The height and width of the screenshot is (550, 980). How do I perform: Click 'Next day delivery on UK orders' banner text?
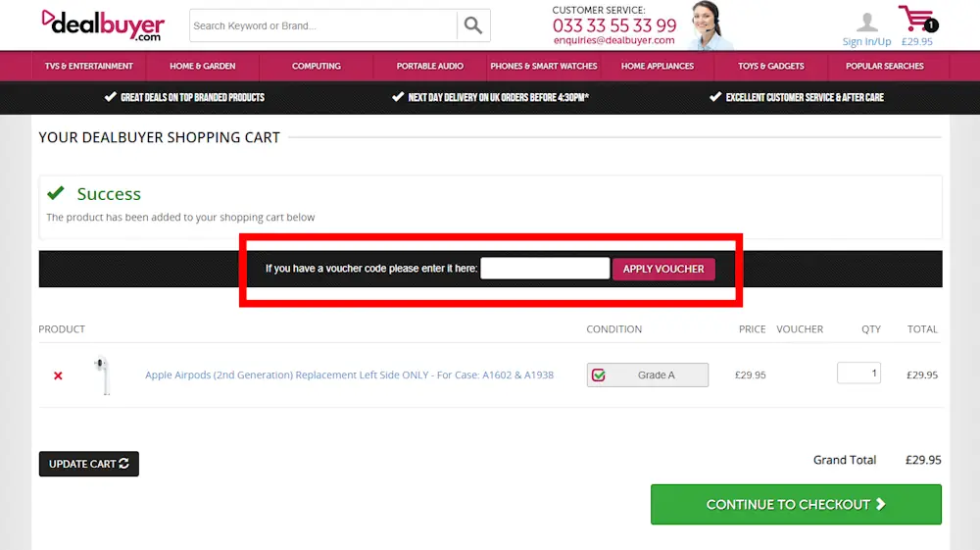point(498,97)
